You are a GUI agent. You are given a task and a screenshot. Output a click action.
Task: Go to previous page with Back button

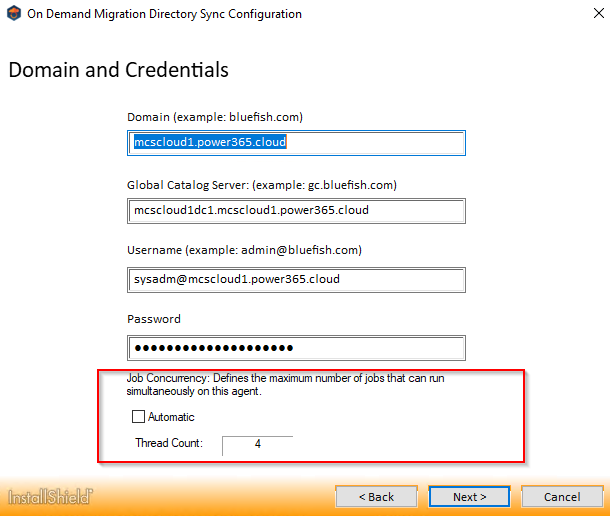376,497
